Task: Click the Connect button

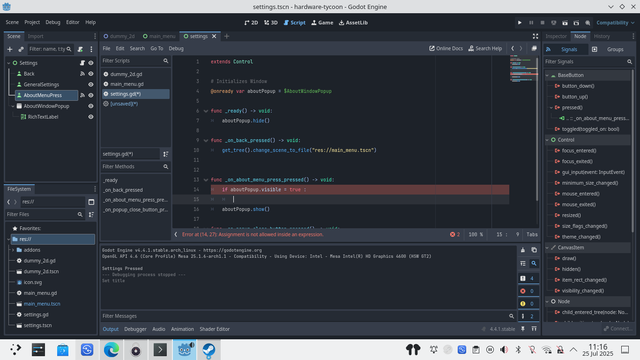Action: (618, 329)
